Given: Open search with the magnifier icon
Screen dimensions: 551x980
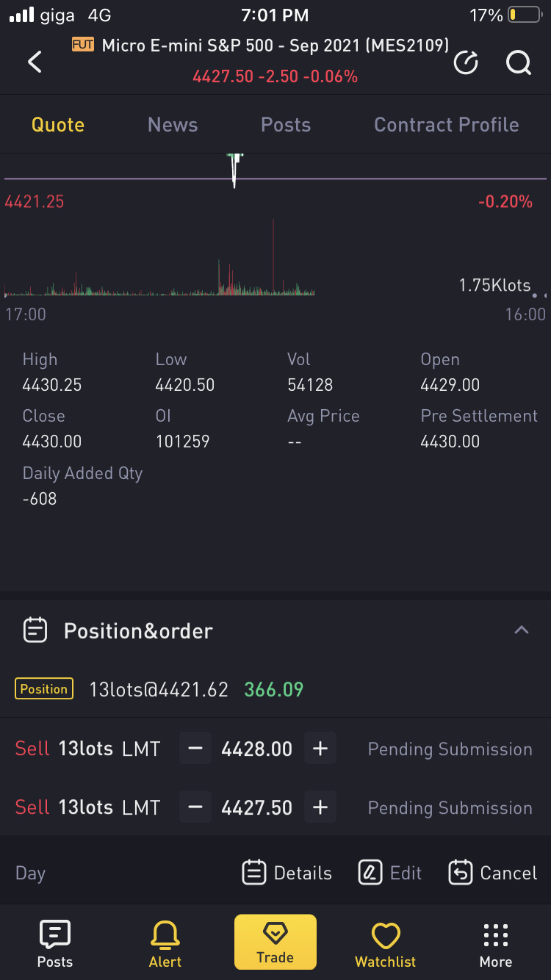Looking at the screenshot, I should [x=519, y=63].
